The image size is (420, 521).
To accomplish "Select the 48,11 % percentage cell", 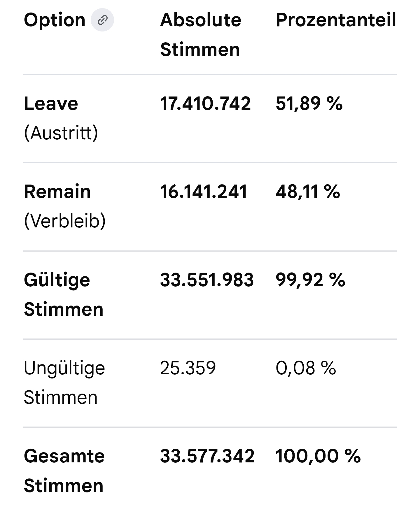I will [308, 192].
